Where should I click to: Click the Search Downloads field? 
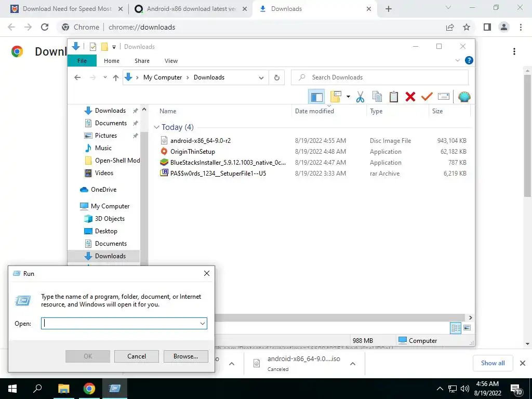click(379, 77)
